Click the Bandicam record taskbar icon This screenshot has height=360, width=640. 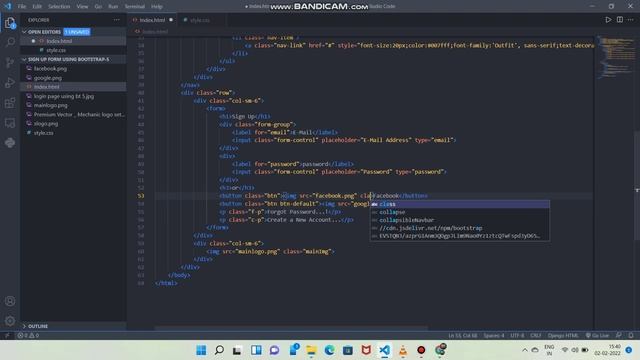point(421,350)
